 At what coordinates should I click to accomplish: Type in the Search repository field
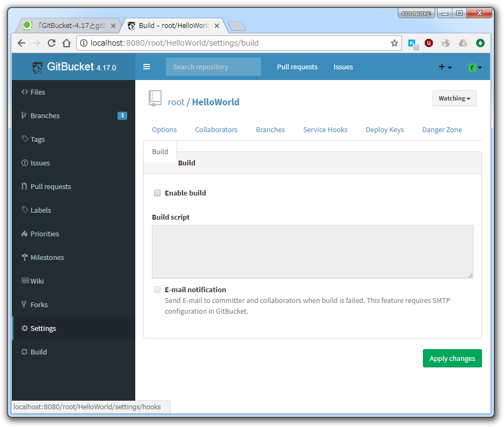tap(213, 67)
